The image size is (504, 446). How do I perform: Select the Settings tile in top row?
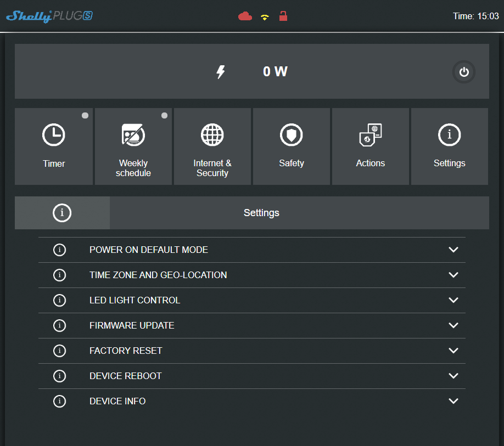(450, 146)
